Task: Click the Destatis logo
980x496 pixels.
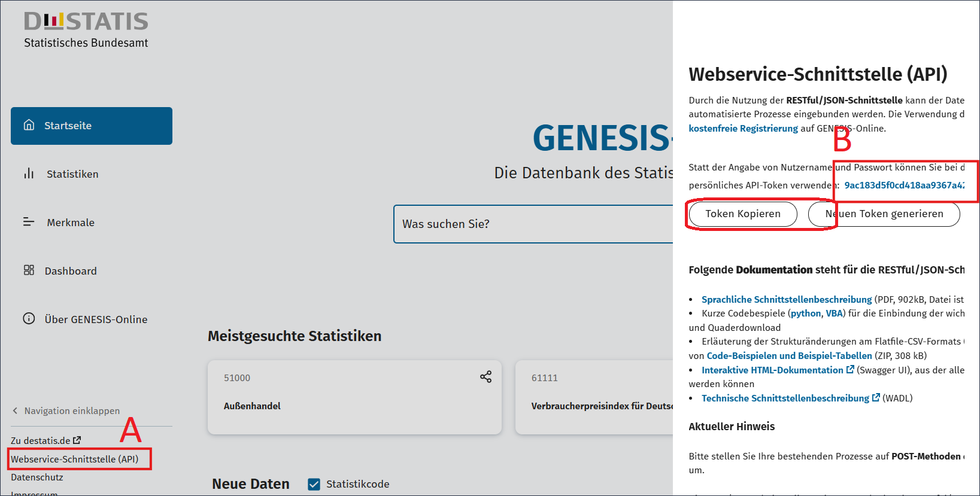Action: click(x=86, y=30)
